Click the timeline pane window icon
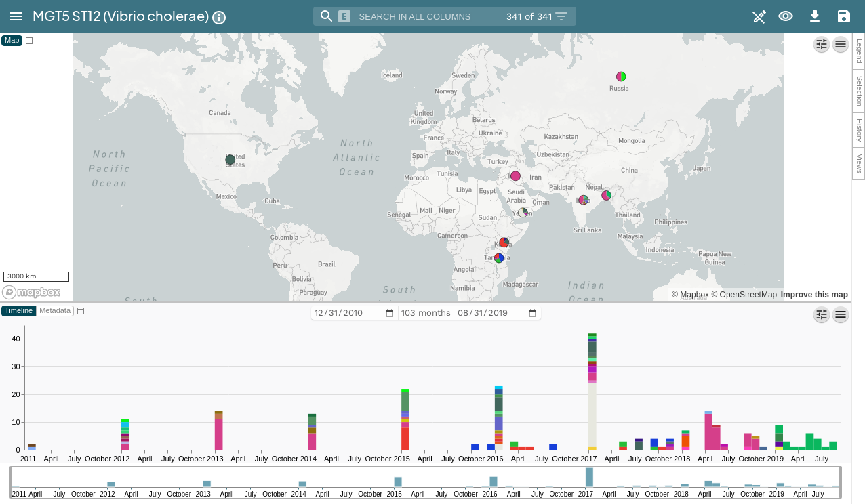The image size is (865, 504). (81, 311)
